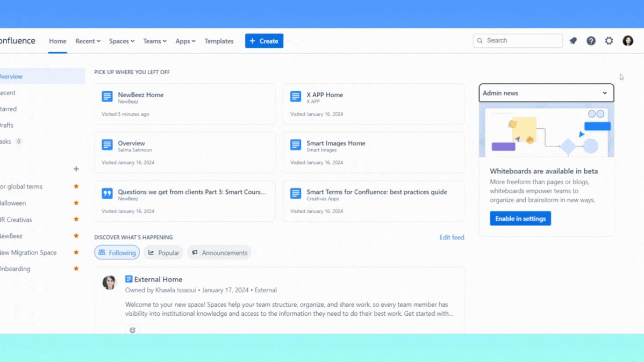Expand the Recent dropdown menu
This screenshot has width=644, height=362.
coord(88,41)
